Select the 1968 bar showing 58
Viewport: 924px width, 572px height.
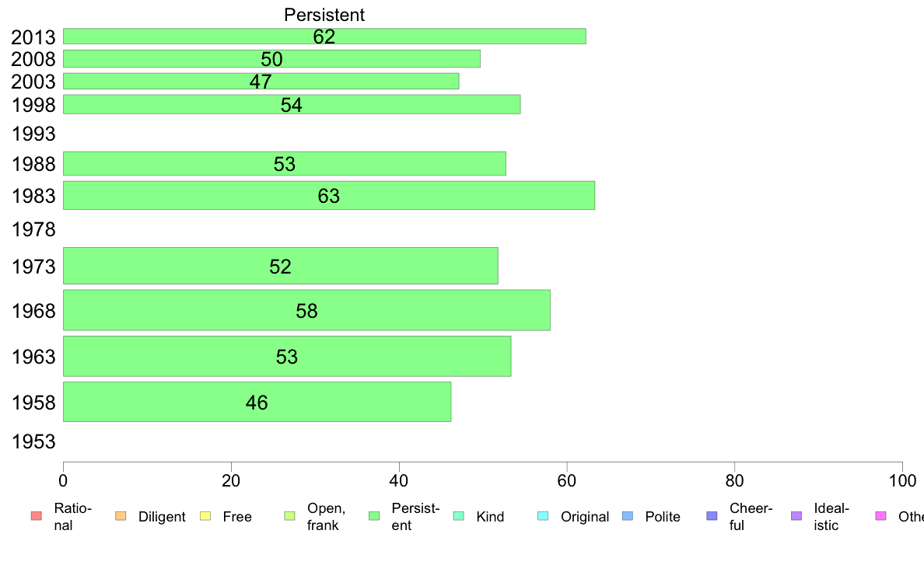(x=306, y=310)
